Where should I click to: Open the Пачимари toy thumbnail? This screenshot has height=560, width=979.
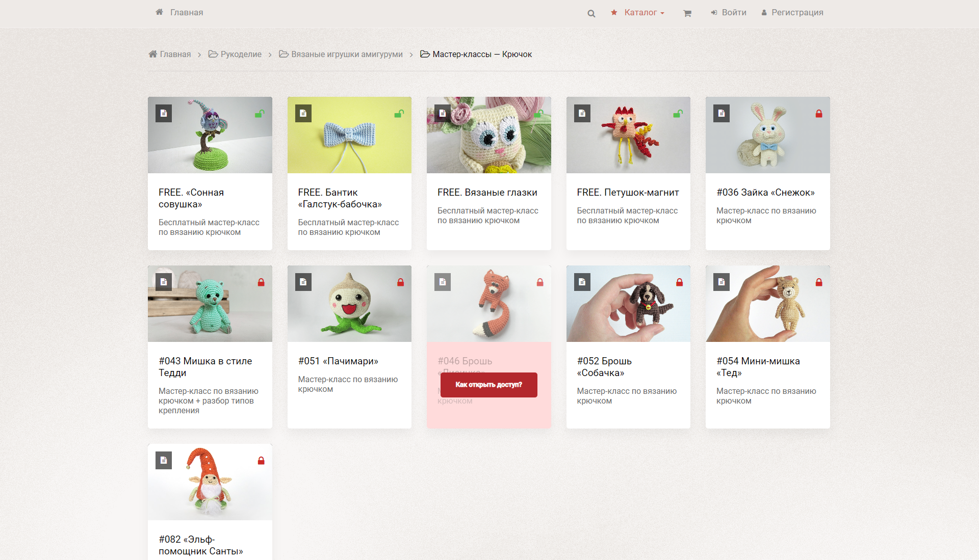pyautogui.click(x=349, y=304)
